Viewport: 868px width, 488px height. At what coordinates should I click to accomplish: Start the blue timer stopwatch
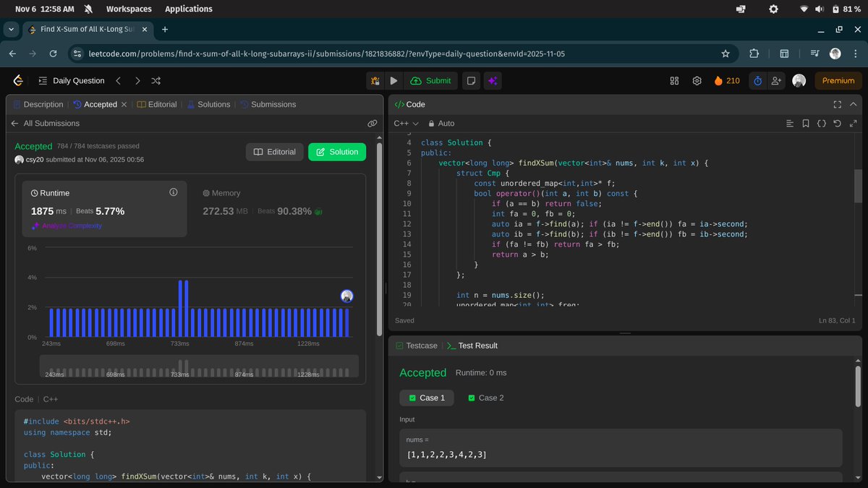pos(757,81)
